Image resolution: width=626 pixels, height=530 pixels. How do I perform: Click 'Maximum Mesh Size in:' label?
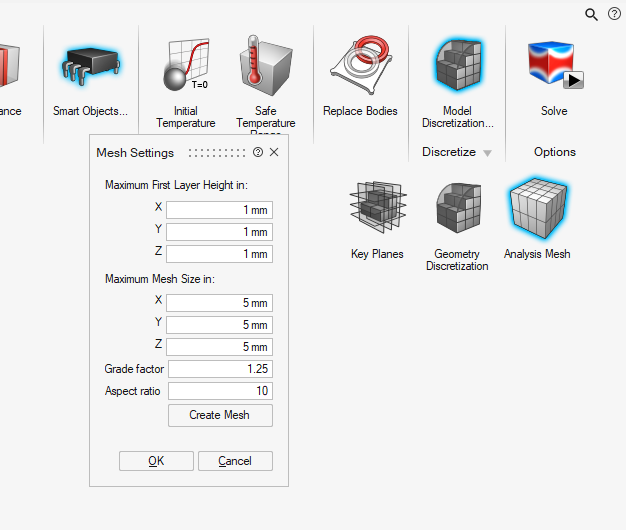[160, 279]
